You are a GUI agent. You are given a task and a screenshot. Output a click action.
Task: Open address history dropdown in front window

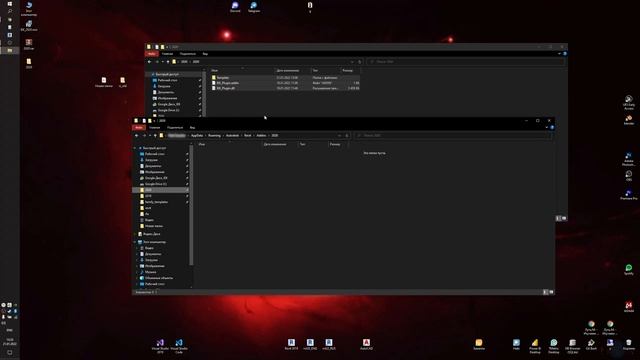point(340,136)
